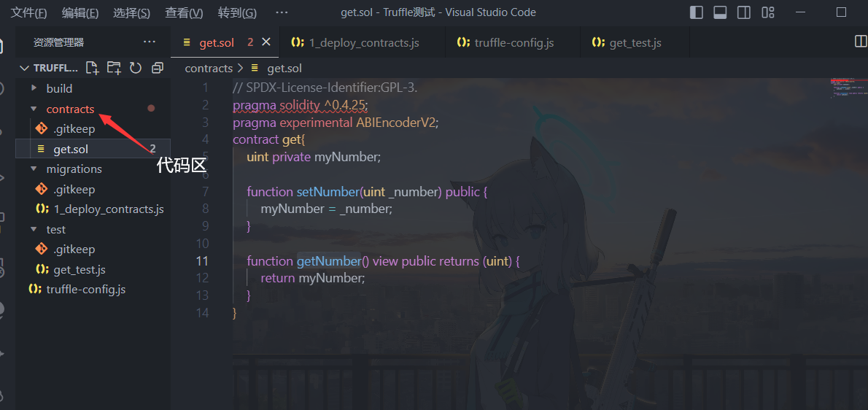Screen dimensions: 868x410
Task: Click line number 11 in gutter
Action: click(202, 260)
